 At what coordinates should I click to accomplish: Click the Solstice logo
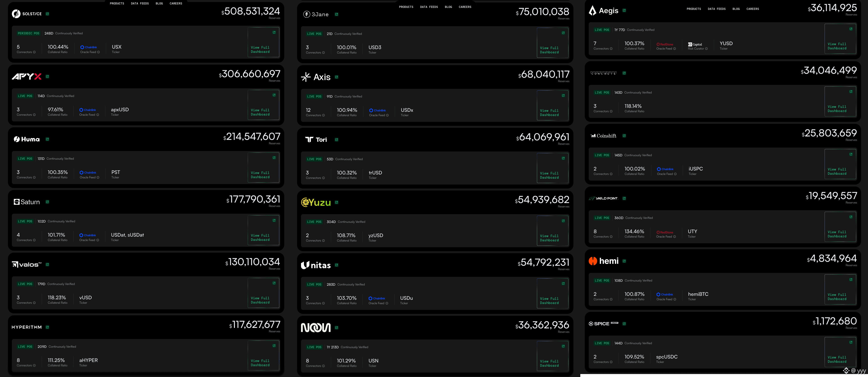[27, 14]
